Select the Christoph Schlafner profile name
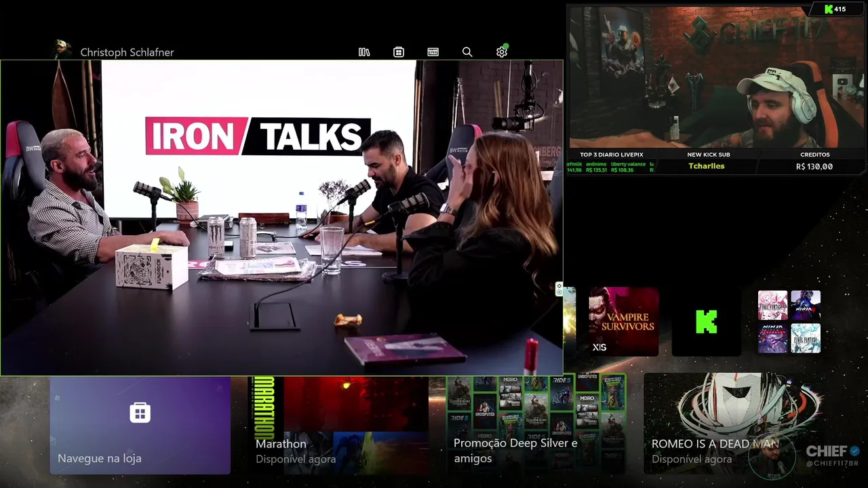The height and width of the screenshot is (488, 868). click(x=127, y=52)
